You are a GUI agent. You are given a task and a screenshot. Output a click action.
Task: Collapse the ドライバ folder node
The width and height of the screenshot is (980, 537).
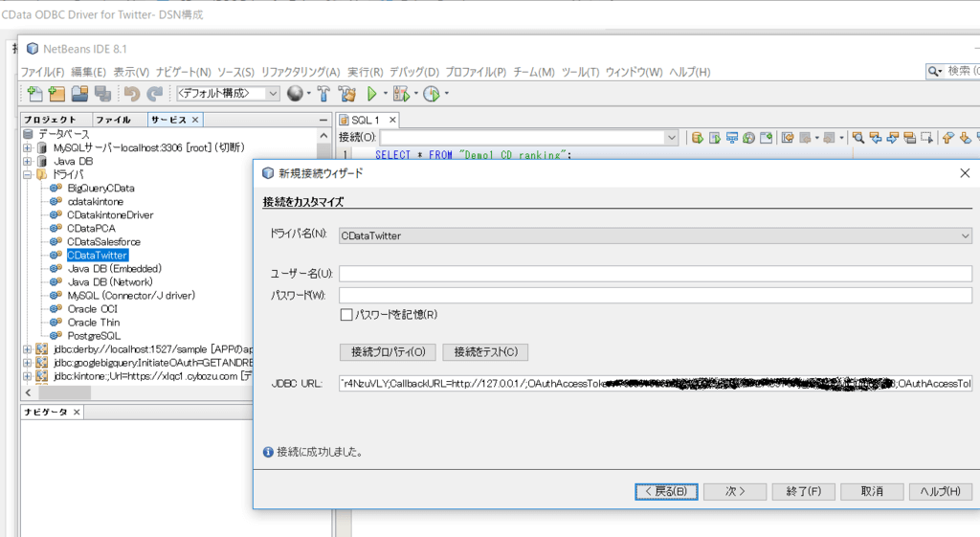(x=28, y=174)
